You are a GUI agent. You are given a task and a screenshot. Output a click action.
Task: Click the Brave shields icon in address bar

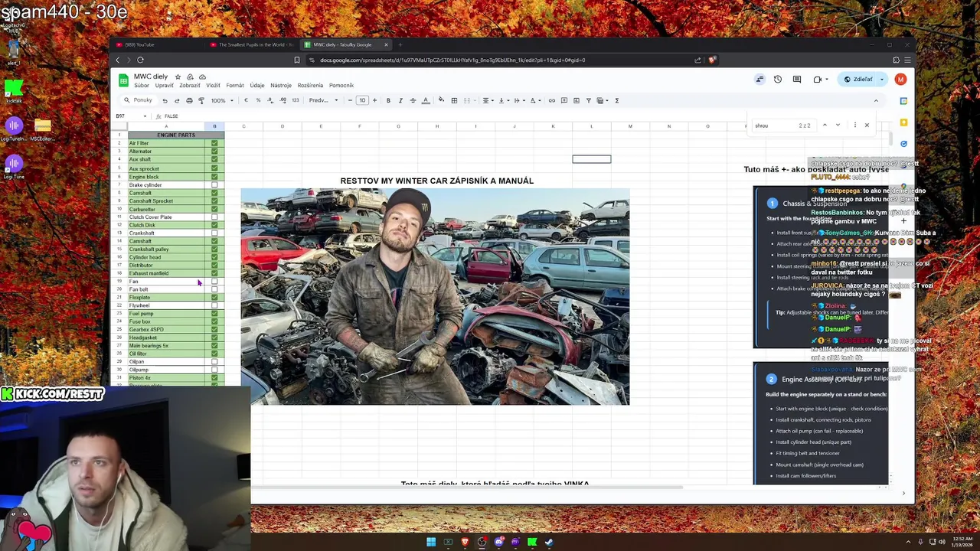pyautogui.click(x=712, y=60)
